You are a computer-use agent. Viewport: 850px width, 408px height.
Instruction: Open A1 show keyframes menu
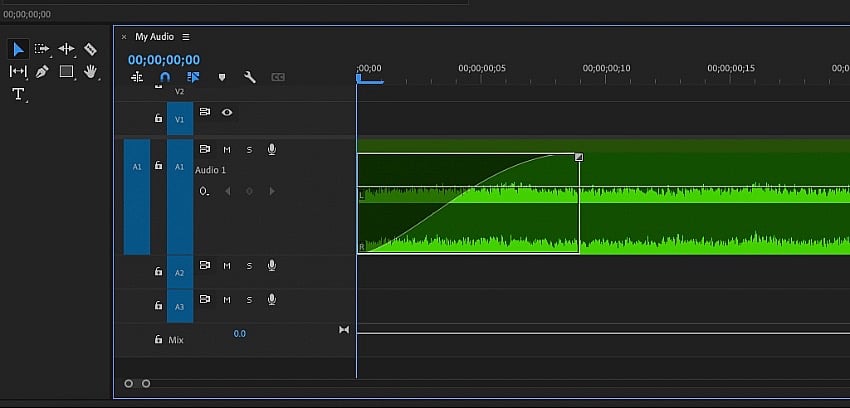tap(204, 191)
